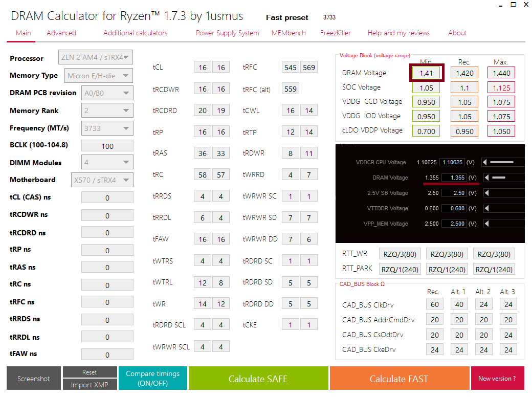Click the tWTRL first value 12

click(x=203, y=282)
